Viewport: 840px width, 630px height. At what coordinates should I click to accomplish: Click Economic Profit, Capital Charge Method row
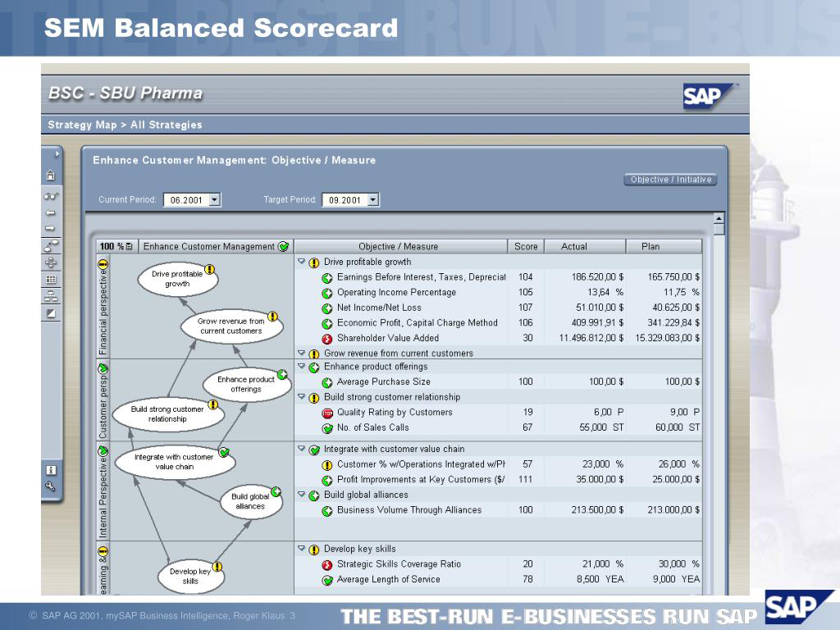pos(498,323)
